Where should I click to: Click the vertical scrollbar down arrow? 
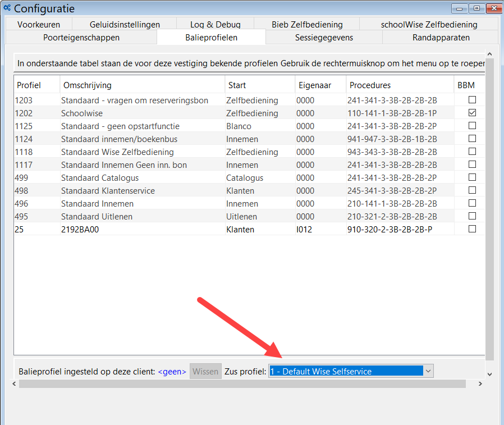coord(489,373)
